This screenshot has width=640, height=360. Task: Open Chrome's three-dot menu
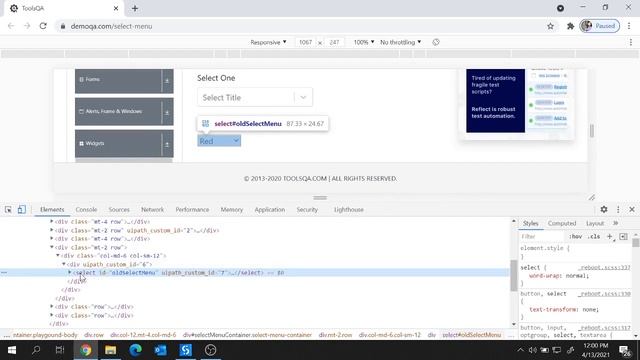point(629,26)
